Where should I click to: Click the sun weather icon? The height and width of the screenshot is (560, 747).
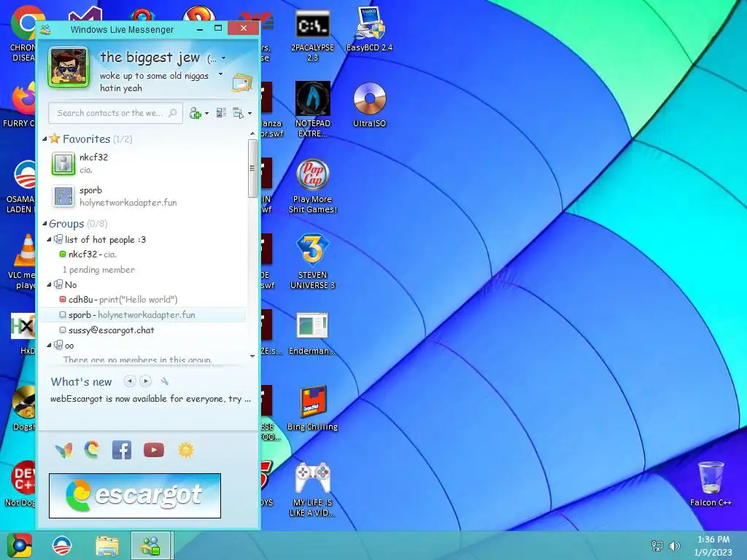tap(186, 450)
